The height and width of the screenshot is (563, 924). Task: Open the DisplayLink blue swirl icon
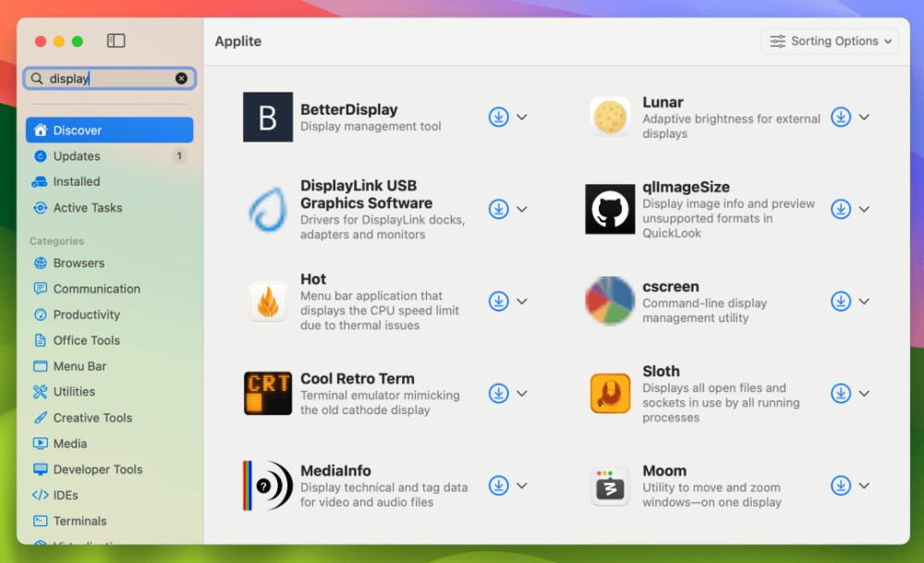(x=268, y=209)
